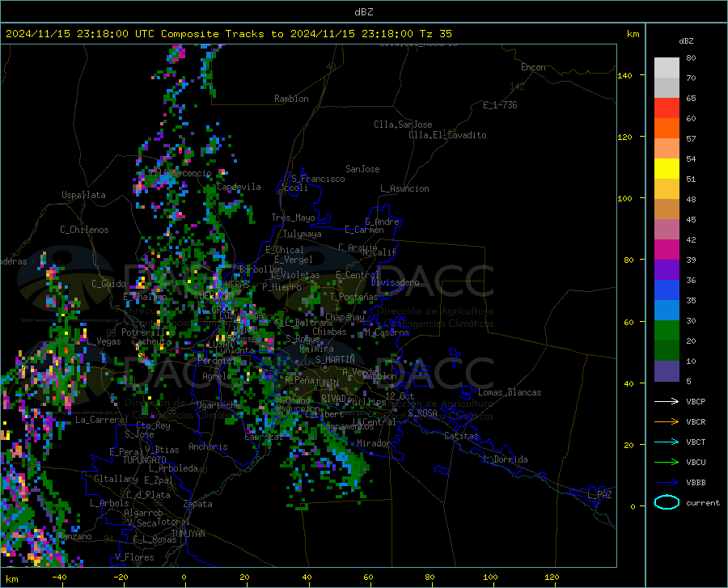
Task: Click the Encon map label
Action: pos(533,67)
